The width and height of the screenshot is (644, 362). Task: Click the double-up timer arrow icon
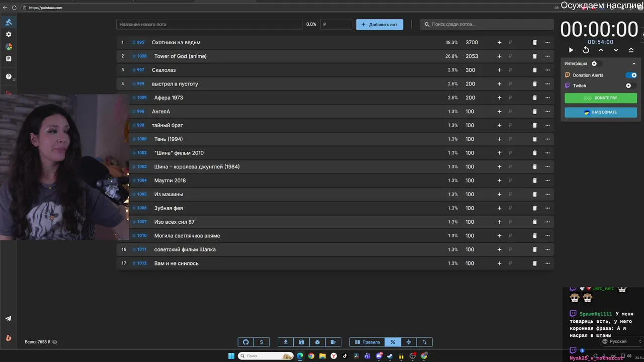[631, 50]
